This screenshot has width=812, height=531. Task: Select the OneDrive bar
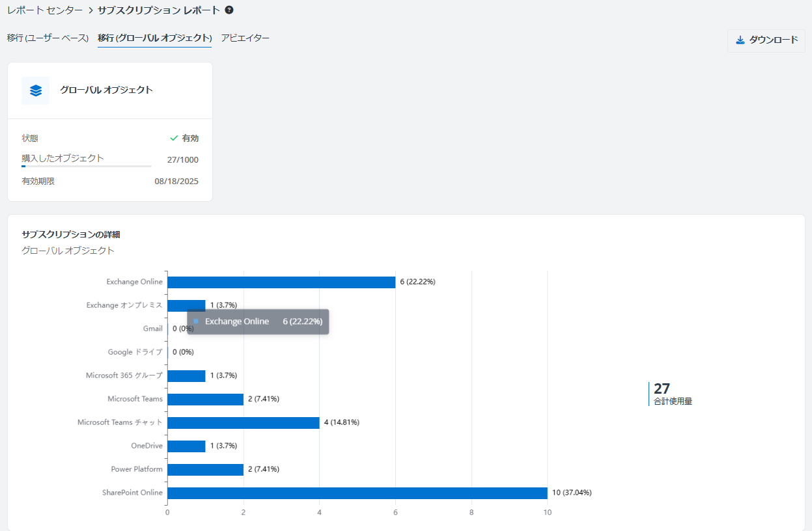pos(186,446)
